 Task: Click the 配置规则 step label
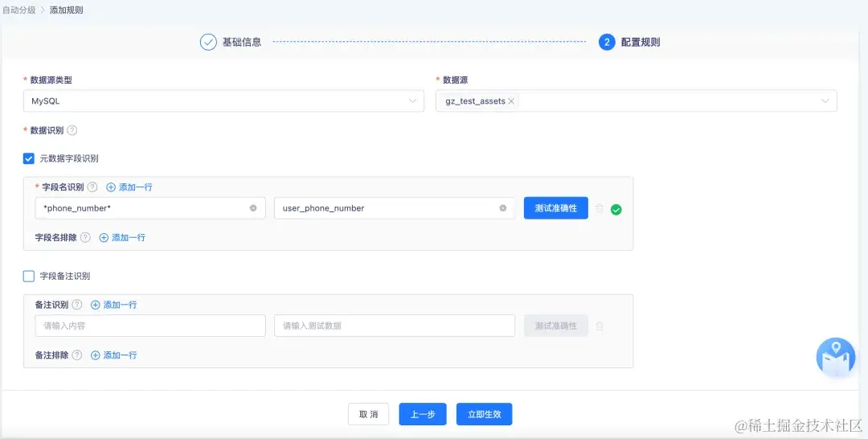point(641,42)
